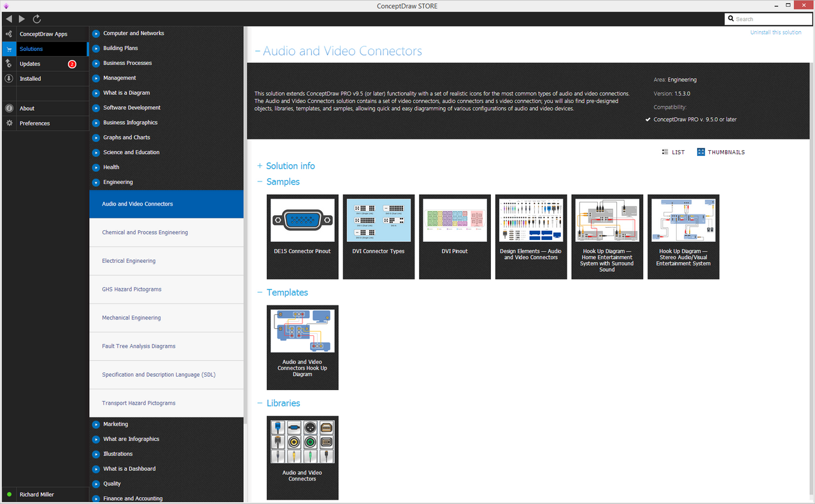
Task: Expand the Solution info section
Action: click(260, 166)
